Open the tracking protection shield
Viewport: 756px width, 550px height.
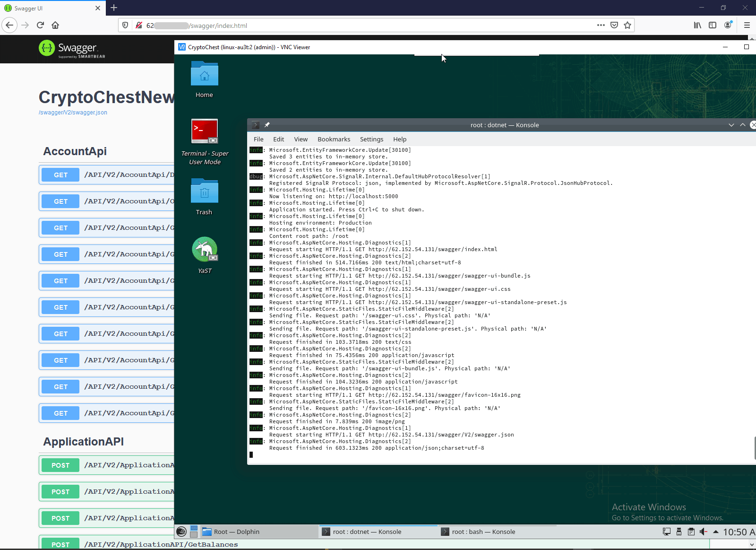click(x=125, y=25)
